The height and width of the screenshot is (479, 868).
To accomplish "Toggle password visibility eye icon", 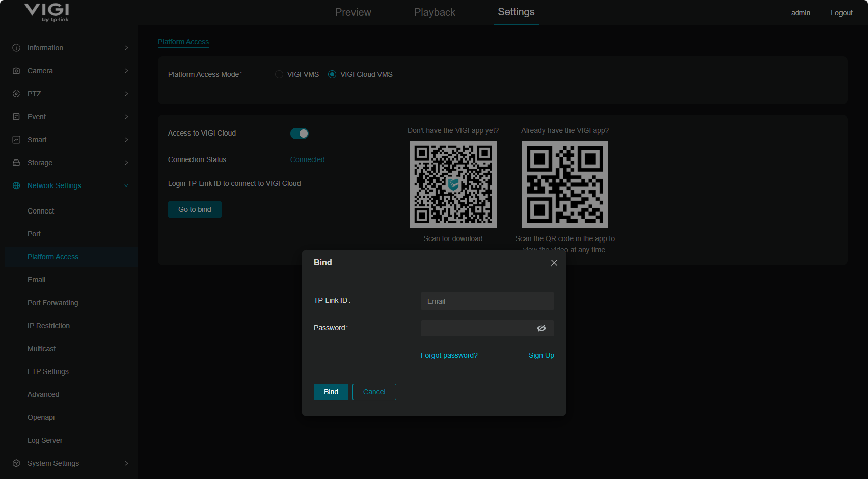I will pos(541,328).
